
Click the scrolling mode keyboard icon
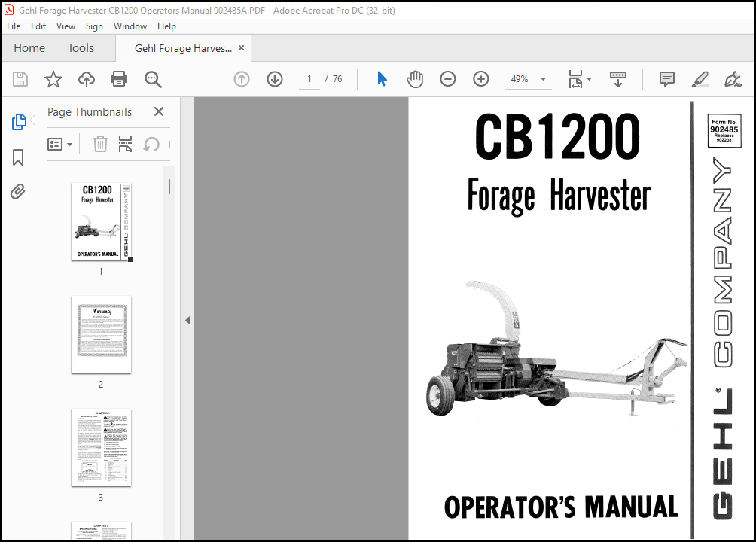click(x=618, y=79)
